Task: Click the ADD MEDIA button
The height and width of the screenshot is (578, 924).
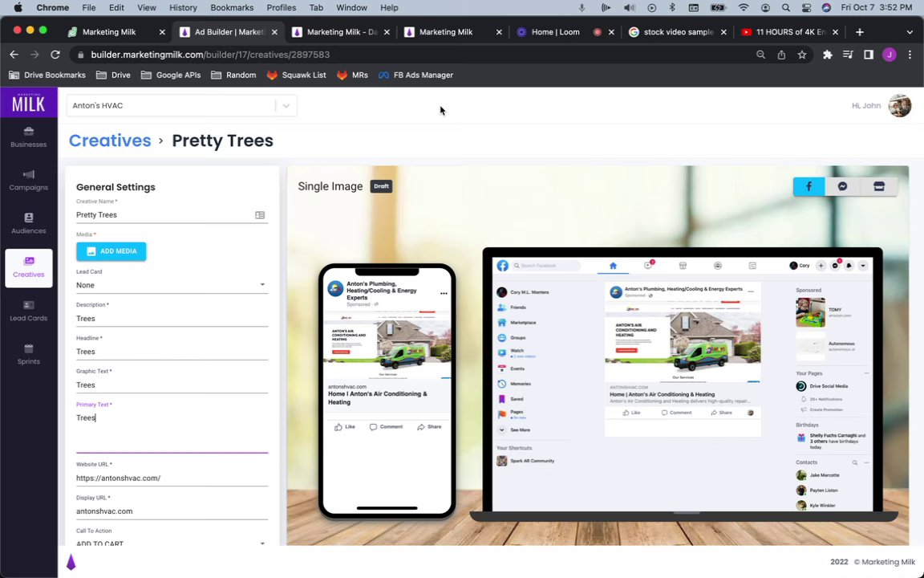Action: click(x=111, y=251)
